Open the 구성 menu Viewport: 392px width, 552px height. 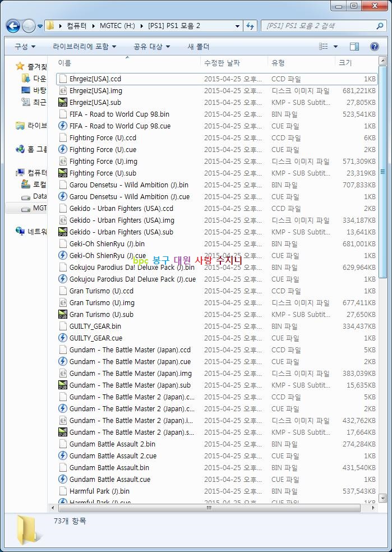pos(25,47)
